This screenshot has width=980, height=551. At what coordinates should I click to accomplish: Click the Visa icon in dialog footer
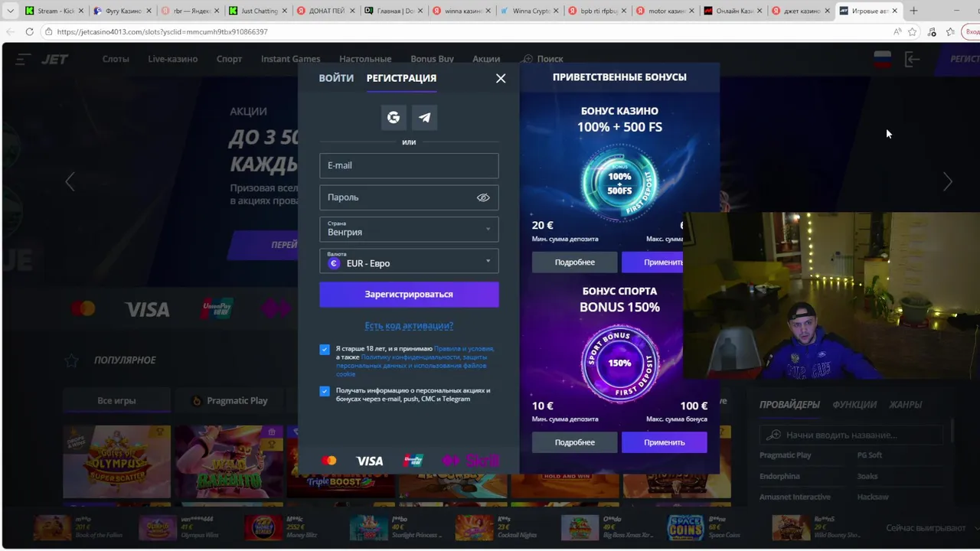370,461
